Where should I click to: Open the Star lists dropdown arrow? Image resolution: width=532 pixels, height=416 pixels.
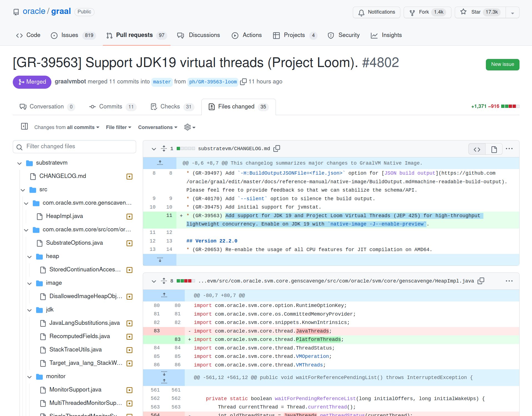[x=513, y=13]
